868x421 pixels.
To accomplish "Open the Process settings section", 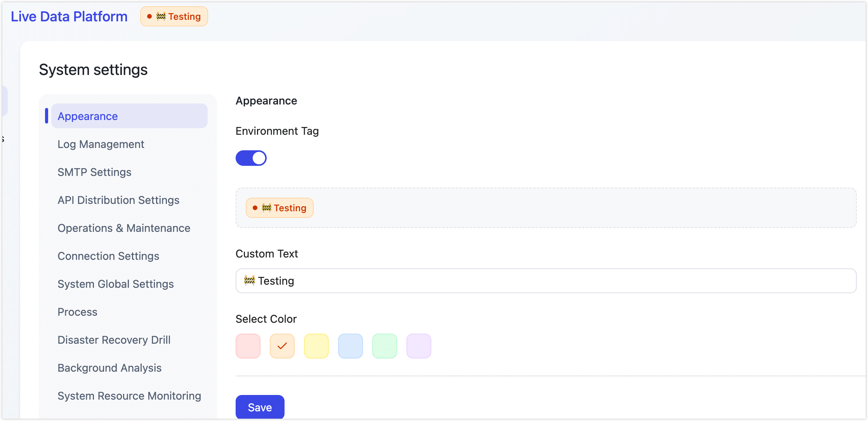I will [x=77, y=312].
